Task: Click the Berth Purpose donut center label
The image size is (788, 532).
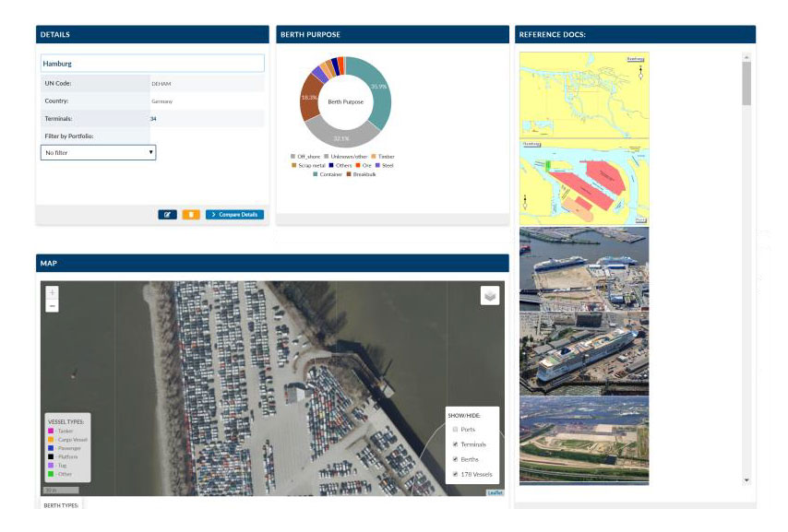Action: click(x=346, y=102)
